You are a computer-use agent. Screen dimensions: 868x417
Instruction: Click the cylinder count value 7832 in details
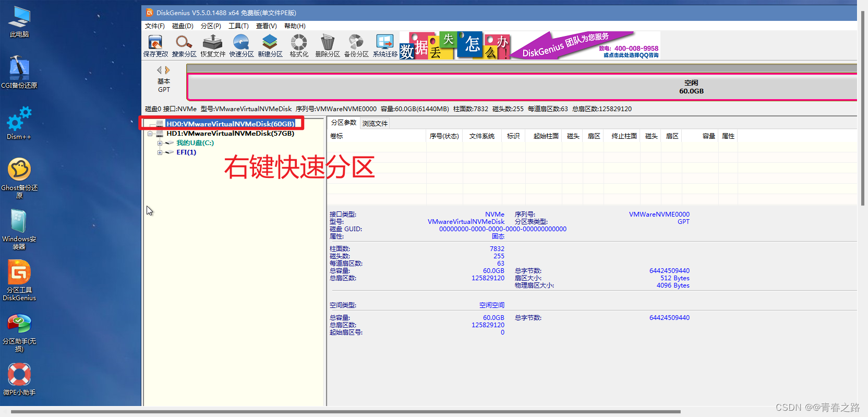coord(497,249)
